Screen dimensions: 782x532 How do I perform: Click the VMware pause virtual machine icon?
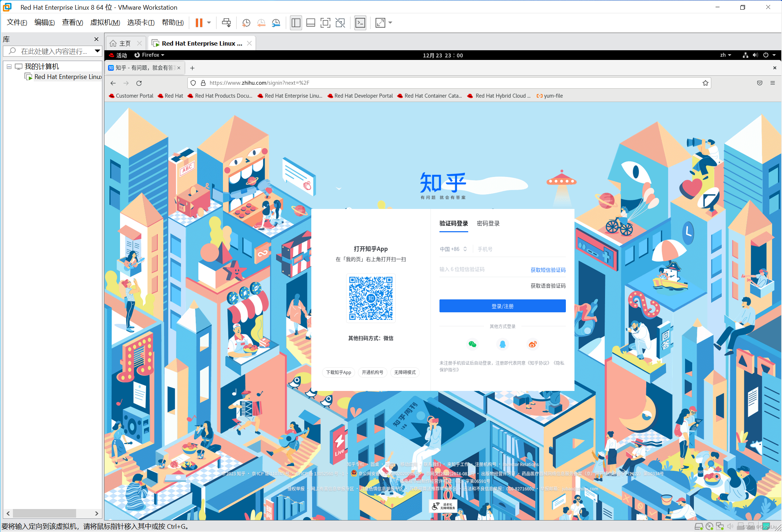(x=199, y=23)
